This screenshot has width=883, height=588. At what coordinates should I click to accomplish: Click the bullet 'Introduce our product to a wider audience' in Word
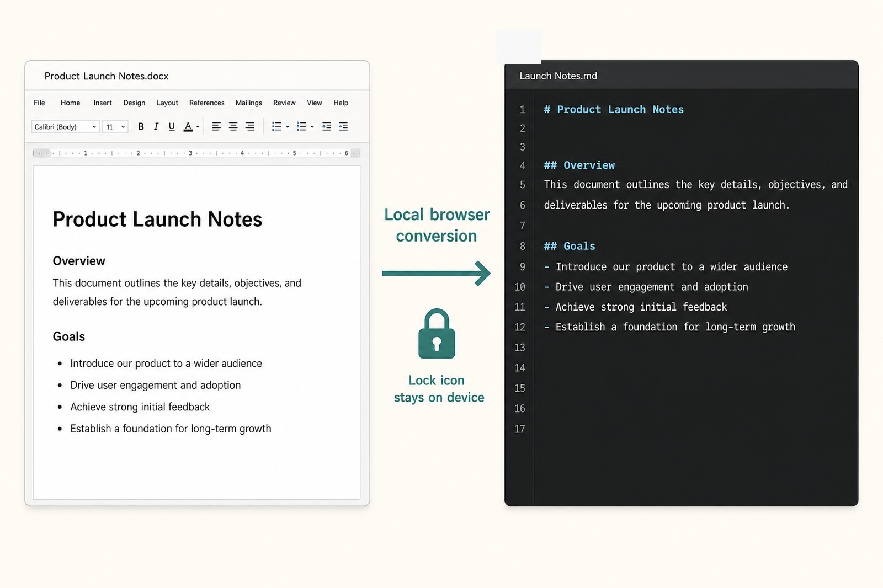(166, 364)
